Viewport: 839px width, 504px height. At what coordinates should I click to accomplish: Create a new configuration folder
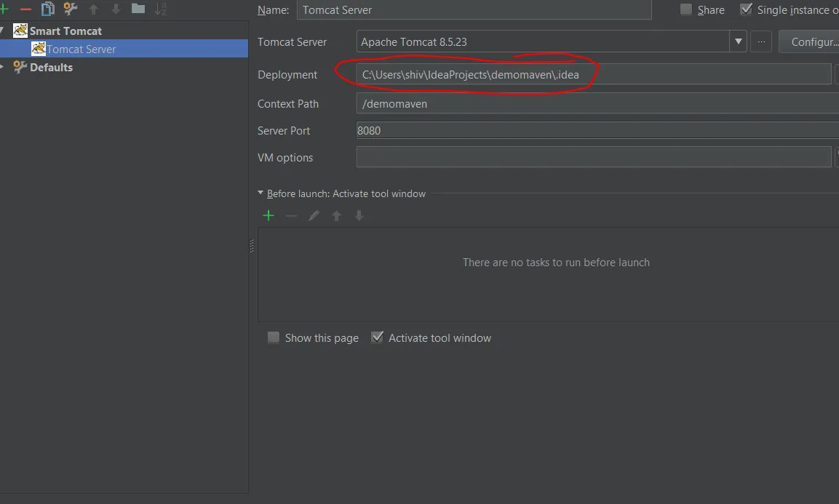tap(138, 9)
